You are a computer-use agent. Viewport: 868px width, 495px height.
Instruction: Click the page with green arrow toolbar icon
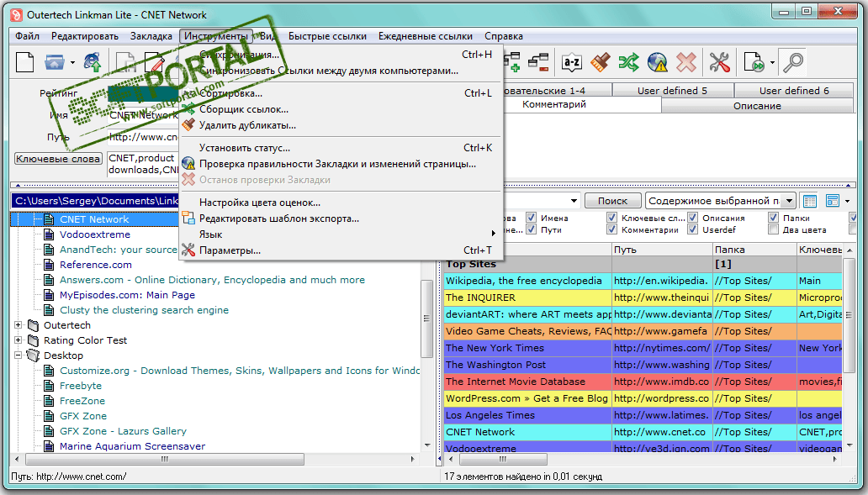[x=754, y=62]
